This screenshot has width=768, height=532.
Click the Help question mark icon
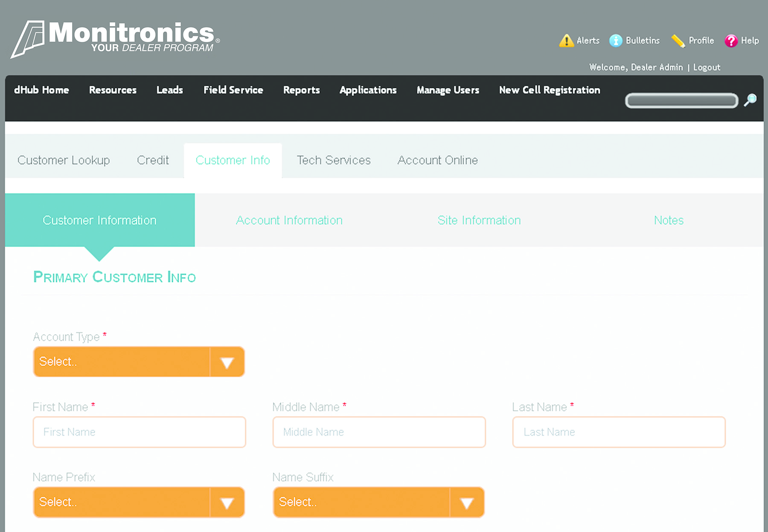pyautogui.click(x=731, y=40)
